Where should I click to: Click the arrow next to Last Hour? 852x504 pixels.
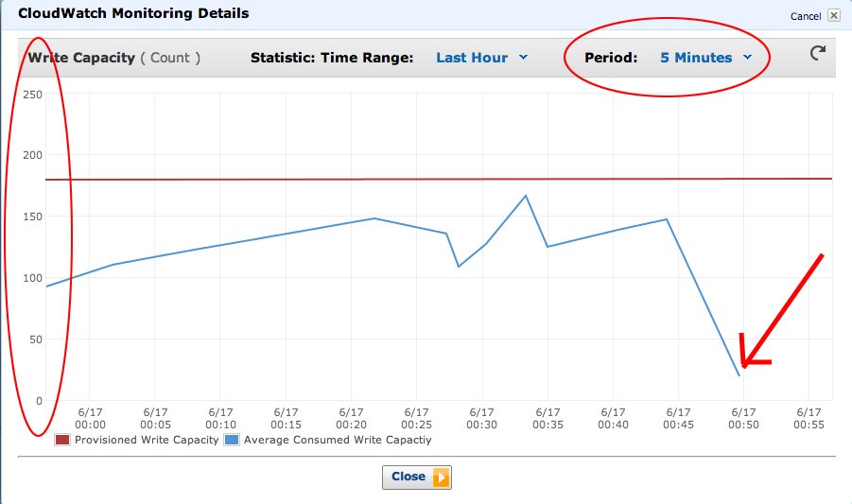(x=523, y=58)
